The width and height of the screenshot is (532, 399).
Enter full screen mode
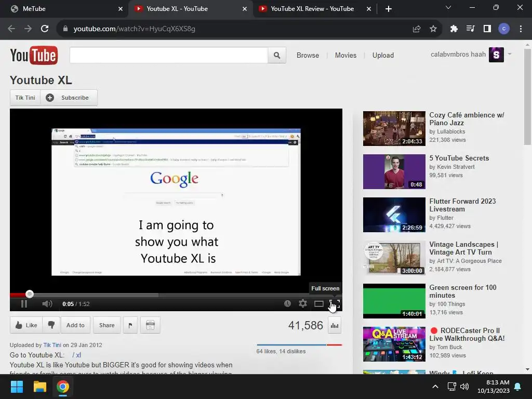[335, 303]
